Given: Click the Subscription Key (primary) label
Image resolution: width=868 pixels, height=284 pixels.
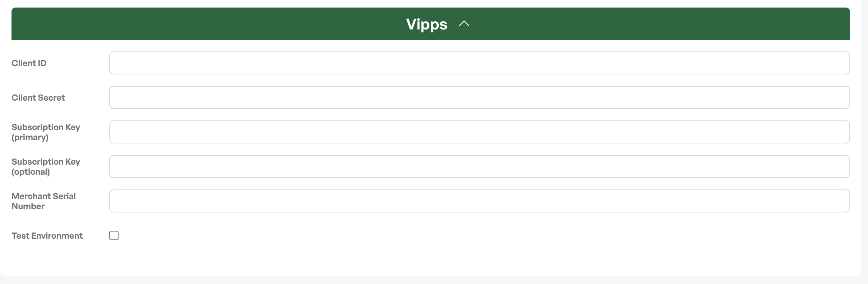Looking at the screenshot, I should 46,132.
